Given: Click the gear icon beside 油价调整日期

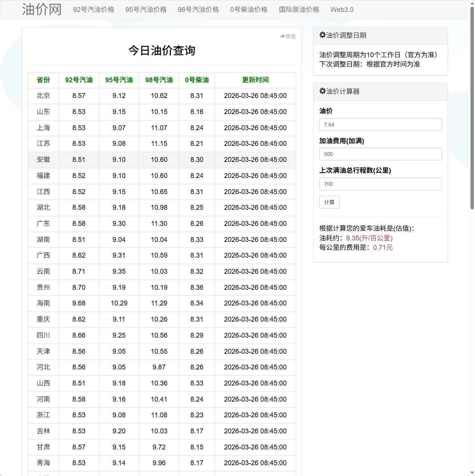Looking at the screenshot, I should pyautogui.click(x=322, y=35).
